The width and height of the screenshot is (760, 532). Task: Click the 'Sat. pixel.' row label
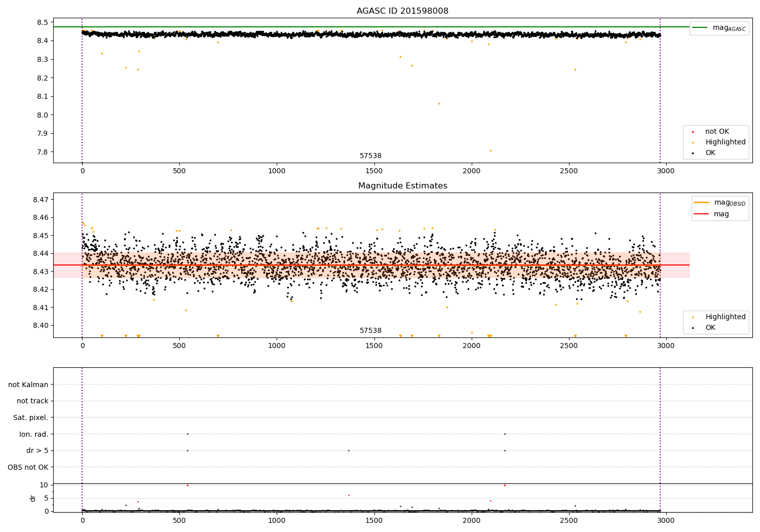[x=31, y=417]
